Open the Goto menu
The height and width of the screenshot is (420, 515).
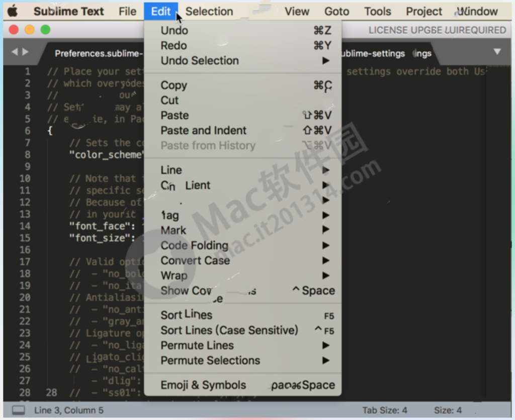336,11
